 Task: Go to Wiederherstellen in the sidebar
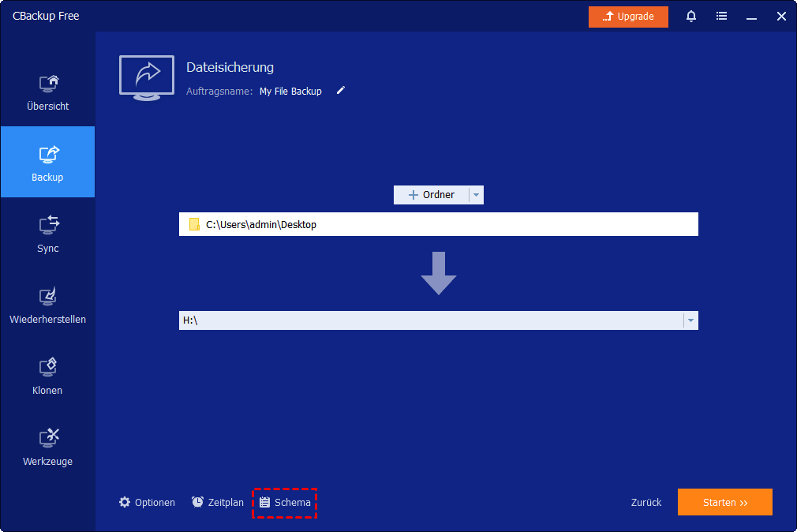click(47, 305)
